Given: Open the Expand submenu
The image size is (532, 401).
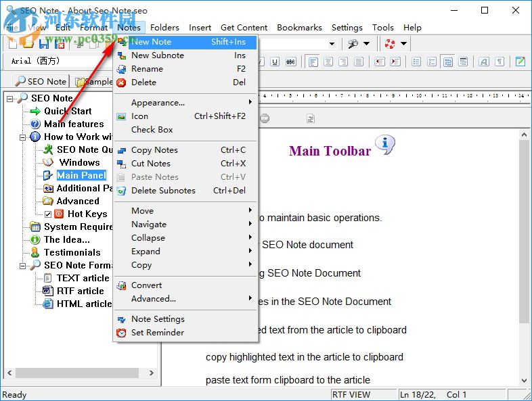Looking at the screenshot, I should (x=185, y=251).
